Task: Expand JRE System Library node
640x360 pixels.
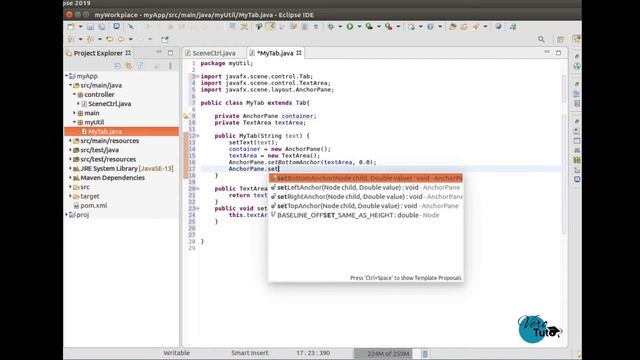Action: click(x=71, y=168)
